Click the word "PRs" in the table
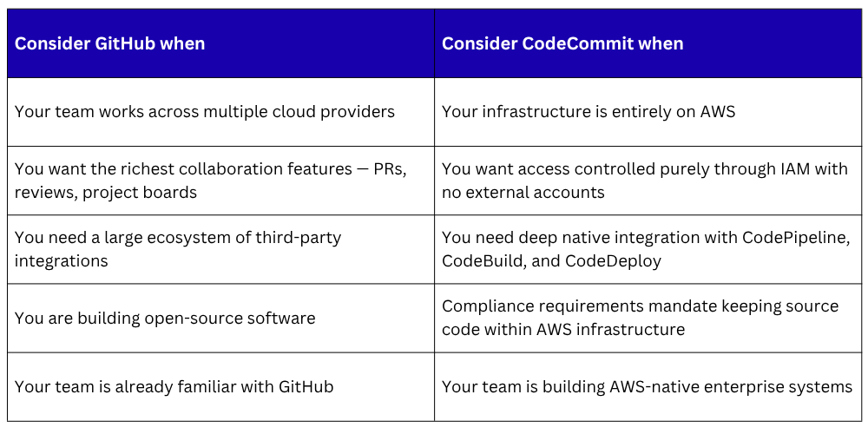Screen dimensions: 868x434 [390, 169]
